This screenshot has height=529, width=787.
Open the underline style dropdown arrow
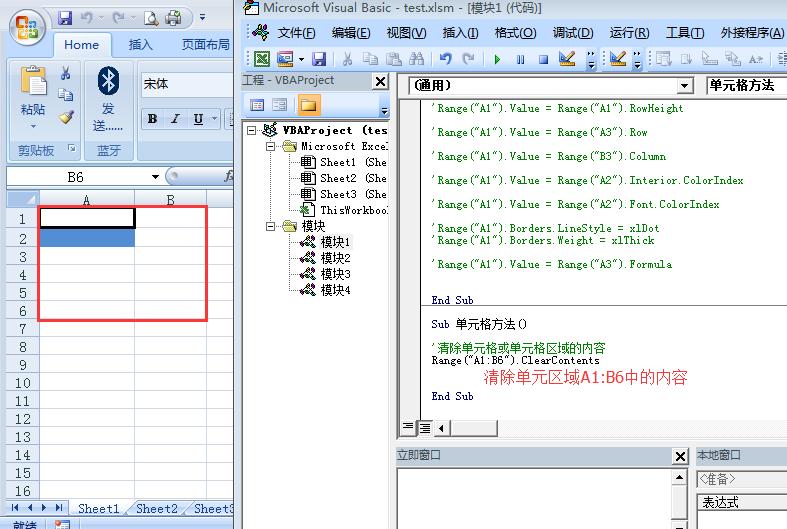point(214,119)
